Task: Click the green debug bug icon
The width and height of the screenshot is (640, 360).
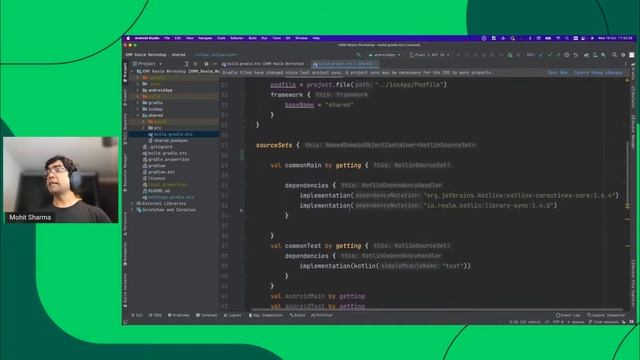Action: pos(510,55)
